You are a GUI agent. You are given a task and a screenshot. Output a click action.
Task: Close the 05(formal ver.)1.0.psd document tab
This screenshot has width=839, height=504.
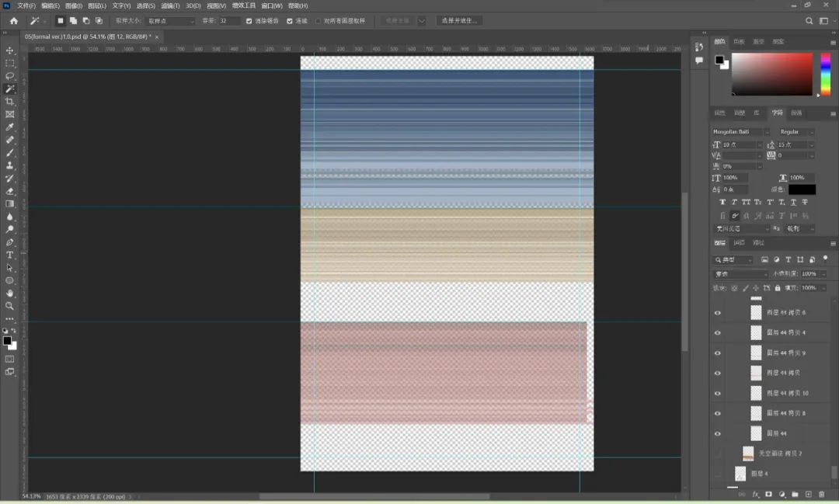pyautogui.click(x=157, y=37)
